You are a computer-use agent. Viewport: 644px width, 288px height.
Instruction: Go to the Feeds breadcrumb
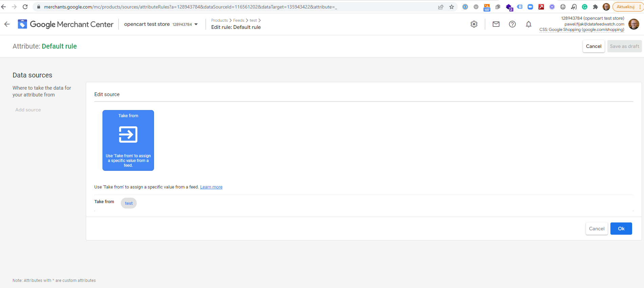(x=239, y=20)
